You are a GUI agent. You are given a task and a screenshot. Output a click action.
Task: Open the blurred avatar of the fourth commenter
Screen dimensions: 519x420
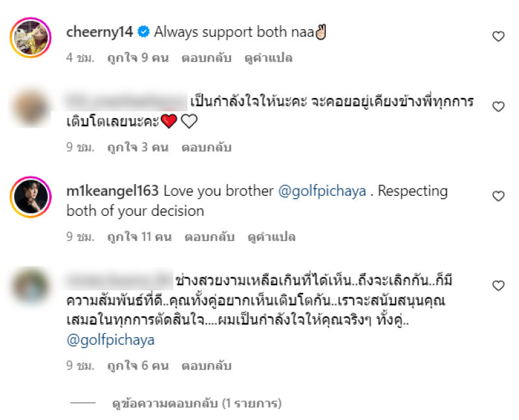30,286
